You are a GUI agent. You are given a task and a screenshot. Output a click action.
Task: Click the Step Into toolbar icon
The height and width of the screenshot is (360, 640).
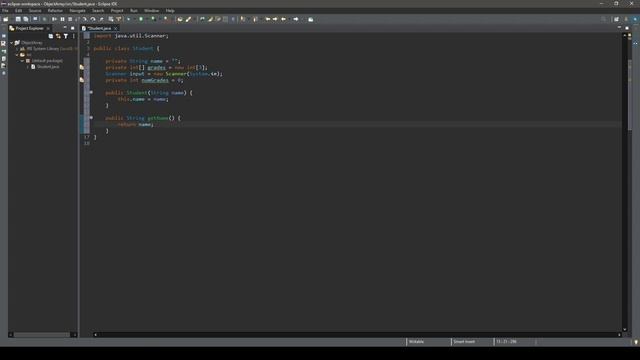(85, 19)
